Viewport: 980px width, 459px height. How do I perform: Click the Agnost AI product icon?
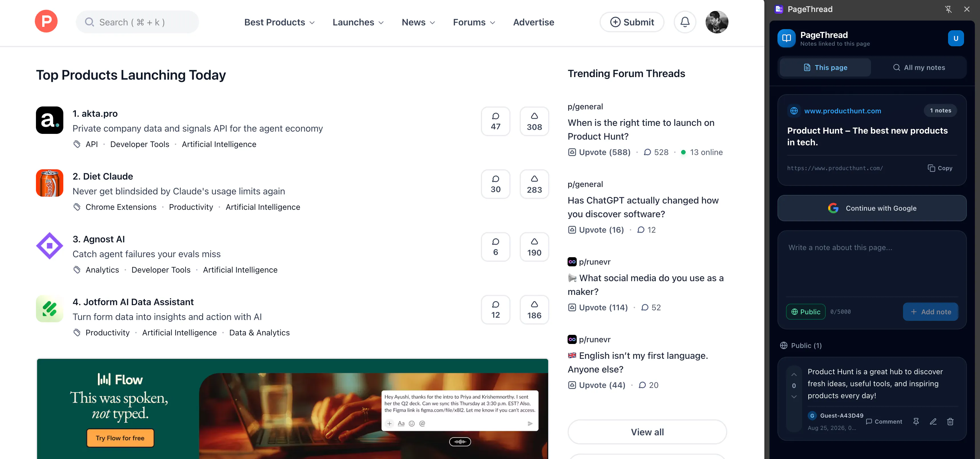point(49,246)
